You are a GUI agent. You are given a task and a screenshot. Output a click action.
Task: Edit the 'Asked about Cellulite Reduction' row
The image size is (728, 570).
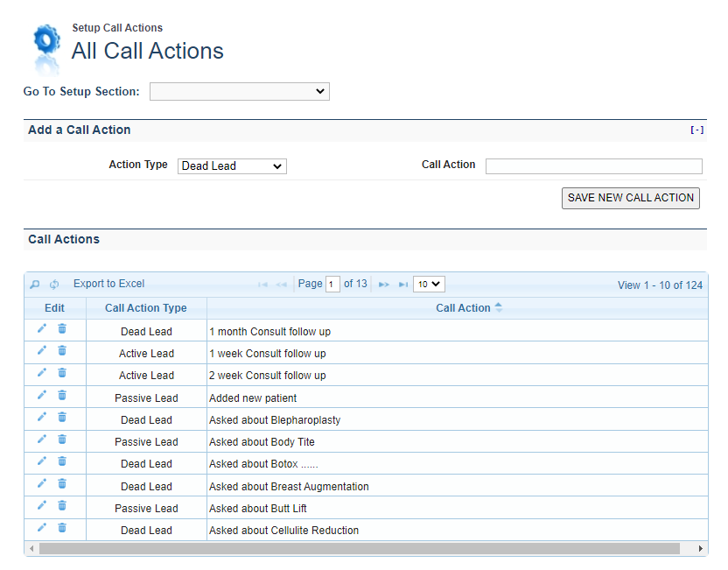(x=41, y=527)
